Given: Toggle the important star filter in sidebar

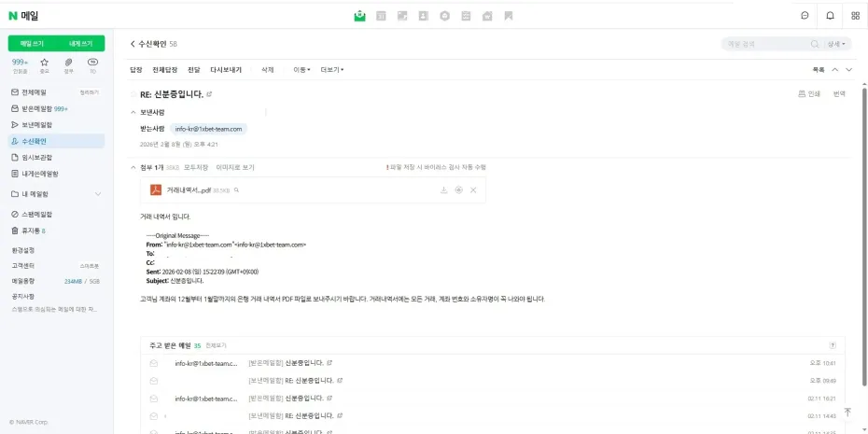Looking at the screenshot, I should tap(44, 62).
